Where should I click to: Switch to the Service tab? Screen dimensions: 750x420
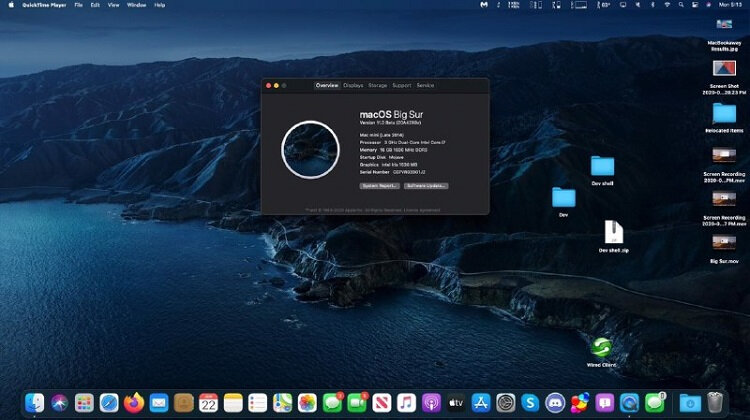pos(425,85)
